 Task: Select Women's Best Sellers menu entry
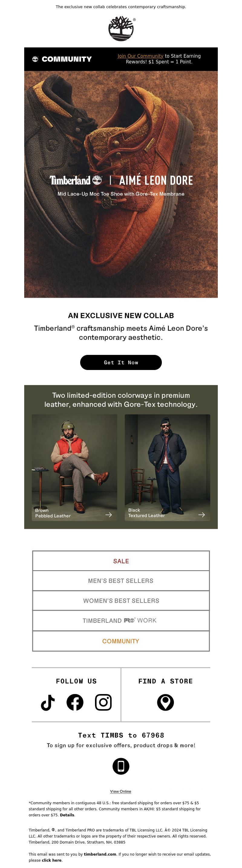pos(121,600)
